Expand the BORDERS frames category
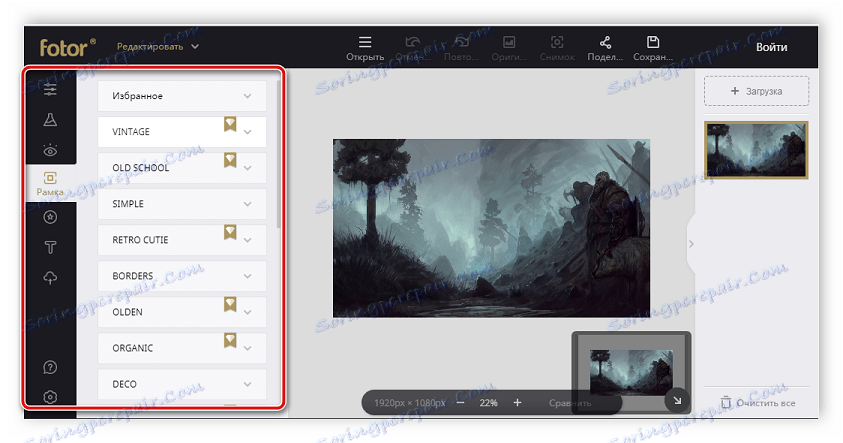 pos(182,276)
